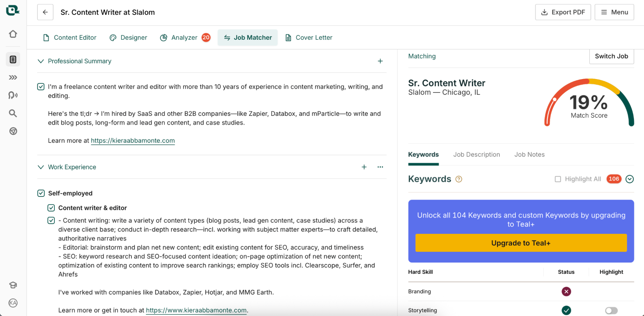The image size is (644, 316).
Task: Click the Keywords help question icon
Action: coord(459,179)
